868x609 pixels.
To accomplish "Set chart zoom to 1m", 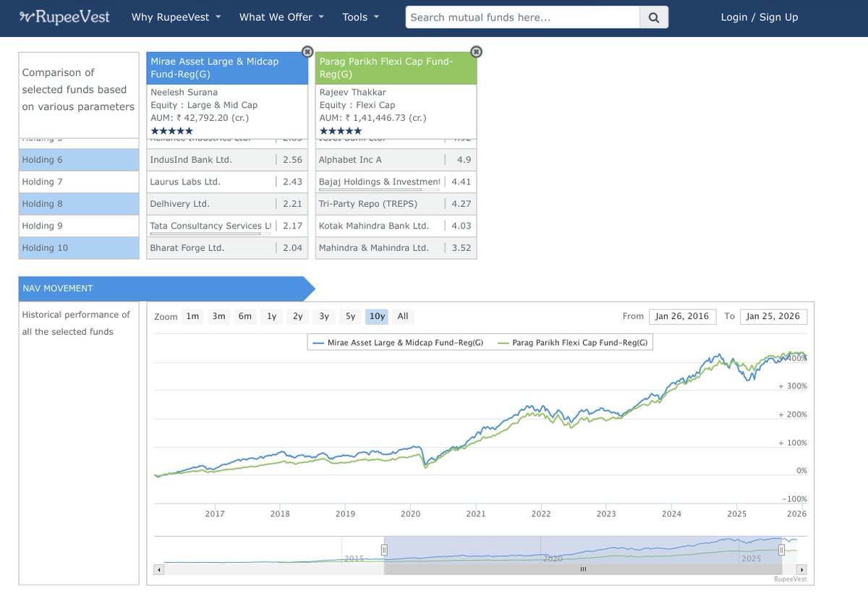I will click(192, 316).
